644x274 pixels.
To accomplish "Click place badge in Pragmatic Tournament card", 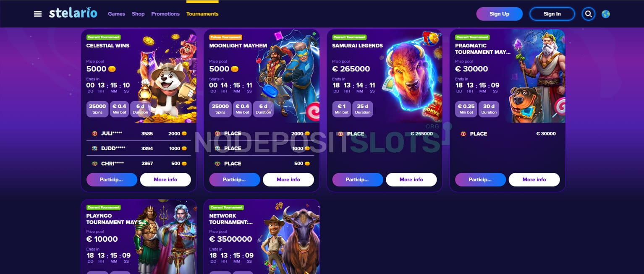I will 463,134.
